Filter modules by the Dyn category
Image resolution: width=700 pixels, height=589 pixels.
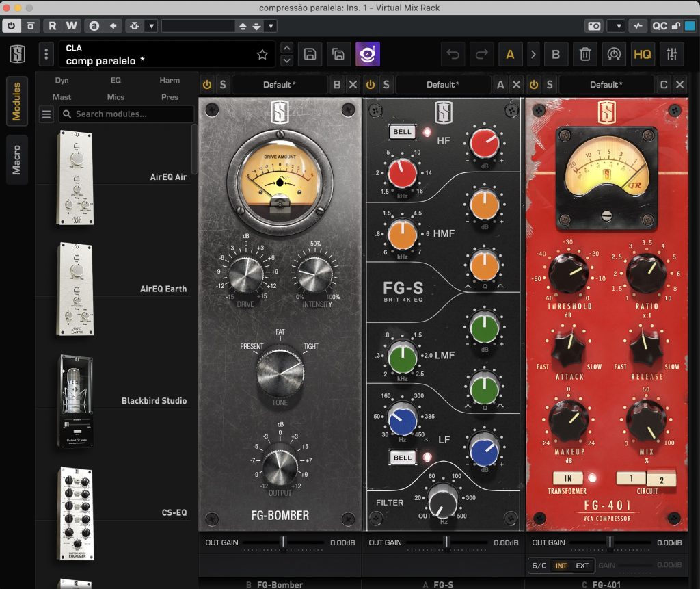coord(62,81)
